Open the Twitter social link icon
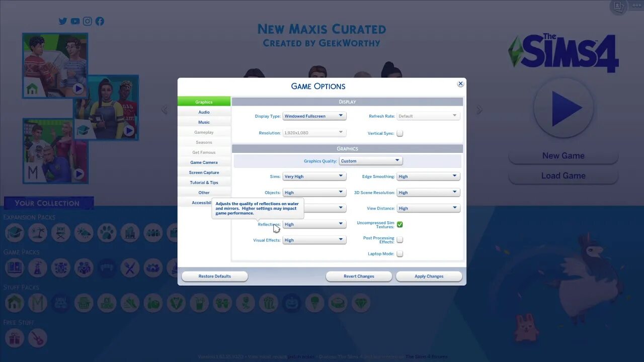Screen dimensions: 644x362 [63, 21]
